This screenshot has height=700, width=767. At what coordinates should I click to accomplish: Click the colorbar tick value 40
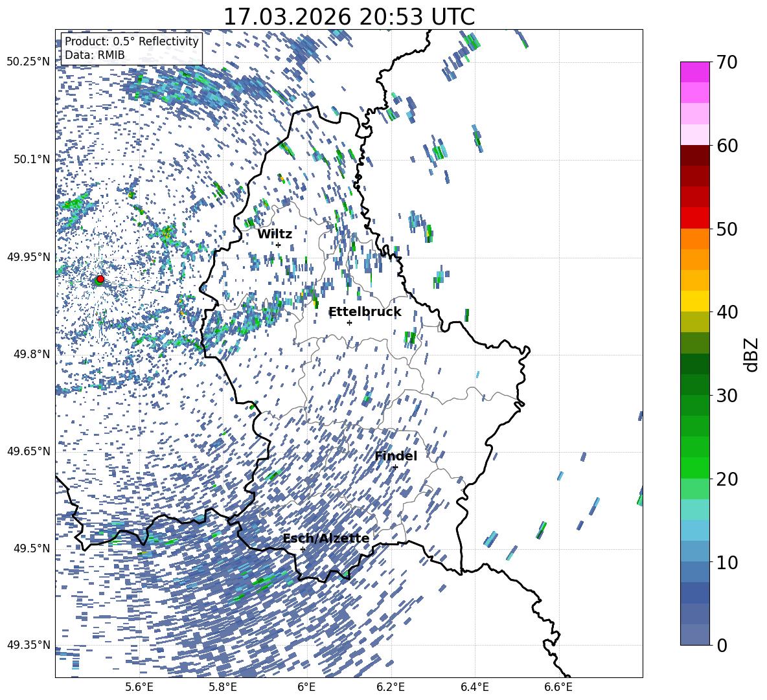[727, 312]
